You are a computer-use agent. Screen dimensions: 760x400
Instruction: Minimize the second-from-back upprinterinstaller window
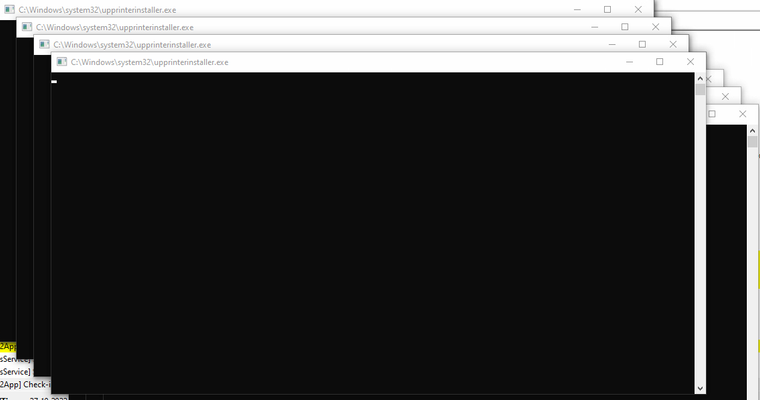pos(594,27)
